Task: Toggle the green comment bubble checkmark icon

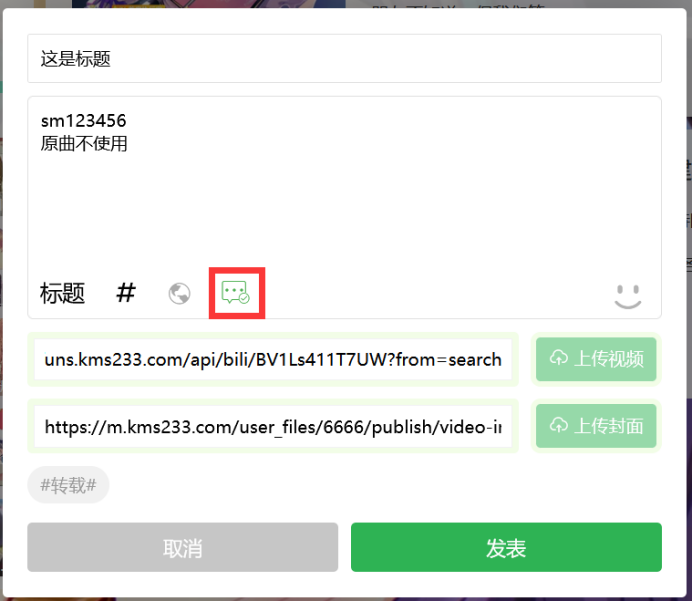Action: click(x=236, y=293)
